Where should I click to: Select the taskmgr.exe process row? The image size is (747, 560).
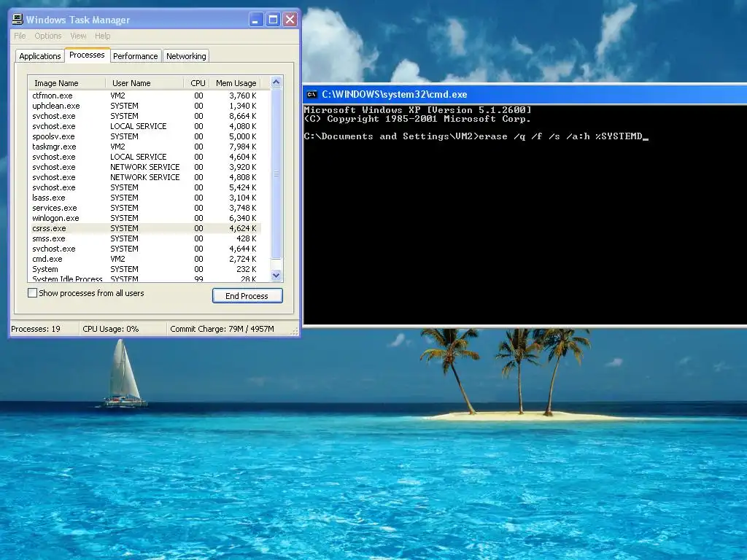coord(144,147)
